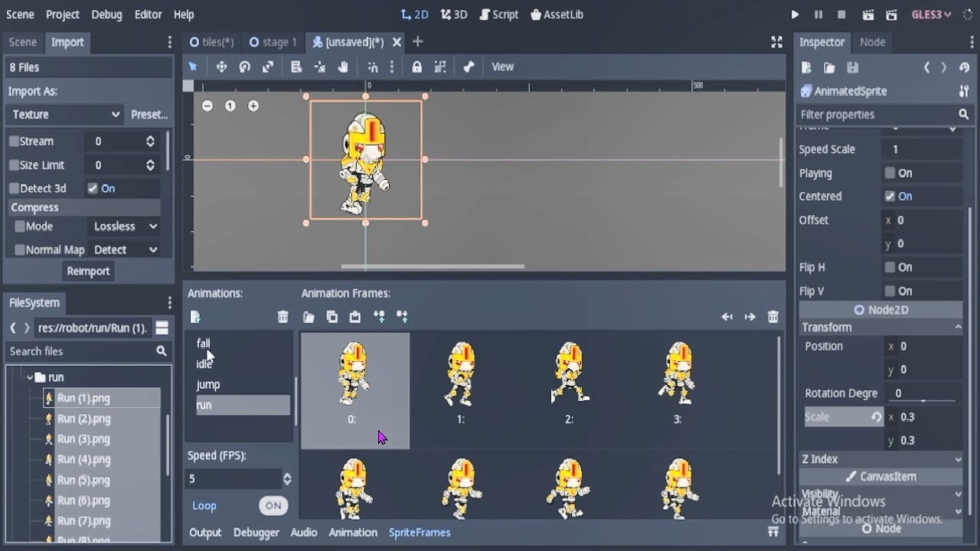Open Normal Map Detect dropdown

[x=126, y=250]
